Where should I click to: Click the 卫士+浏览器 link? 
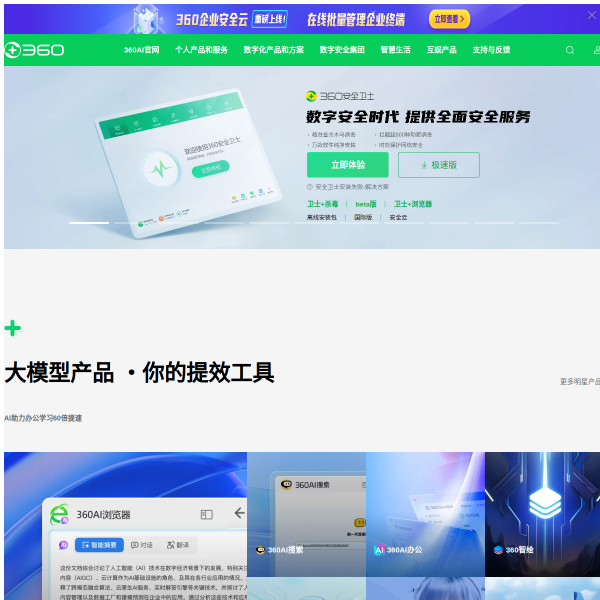(x=413, y=204)
